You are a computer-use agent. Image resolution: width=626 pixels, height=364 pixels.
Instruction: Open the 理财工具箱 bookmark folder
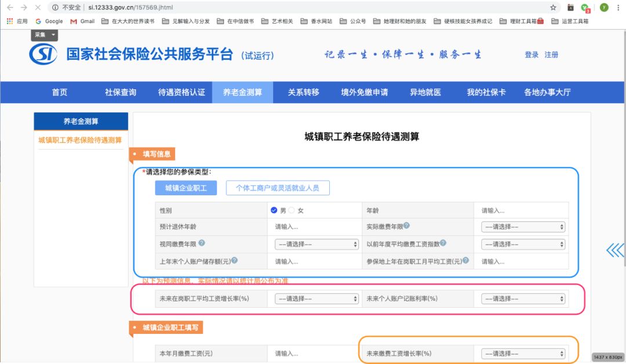click(522, 21)
